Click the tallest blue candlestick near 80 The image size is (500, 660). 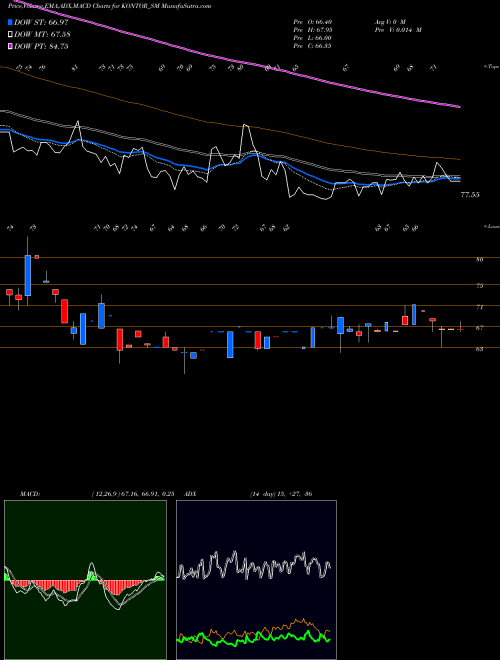28,275
